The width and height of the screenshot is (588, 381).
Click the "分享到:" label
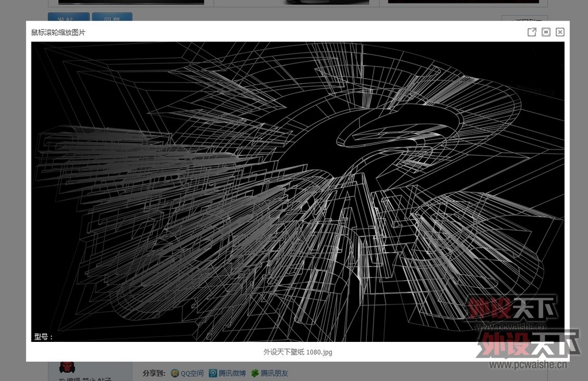(x=154, y=373)
